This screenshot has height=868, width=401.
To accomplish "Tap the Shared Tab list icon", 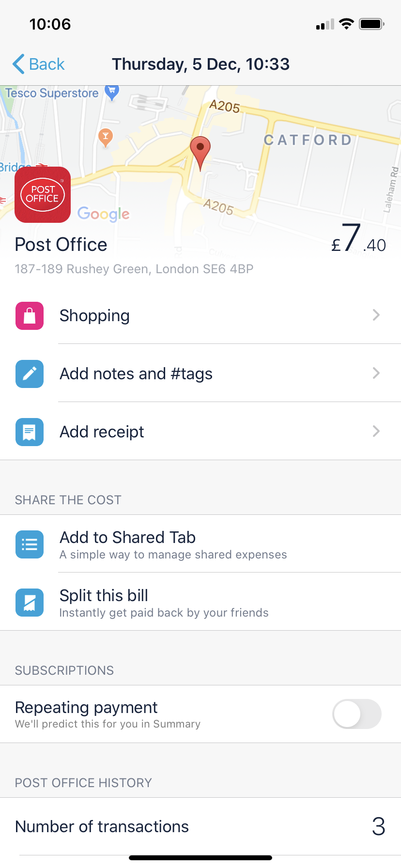I will point(30,544).
